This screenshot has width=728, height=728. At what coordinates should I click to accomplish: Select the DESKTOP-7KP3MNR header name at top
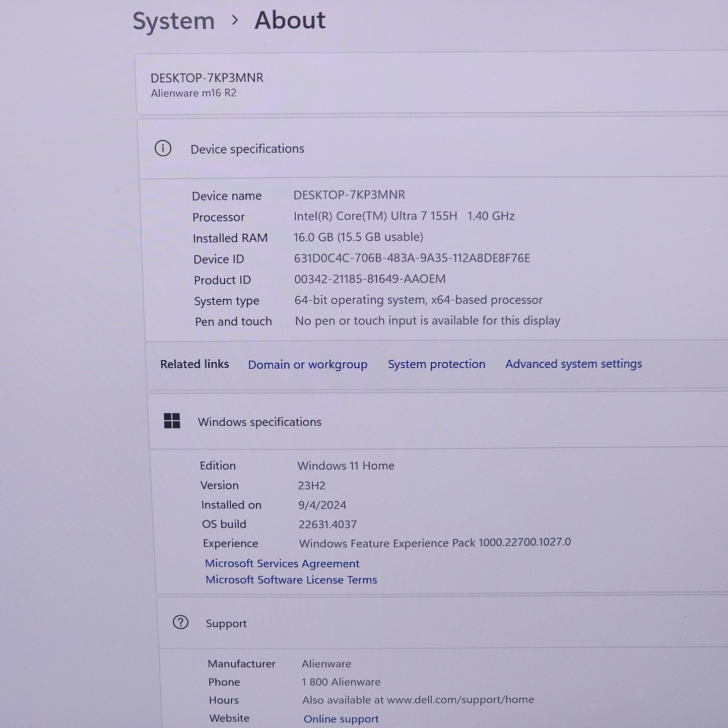tap(207, 78)
